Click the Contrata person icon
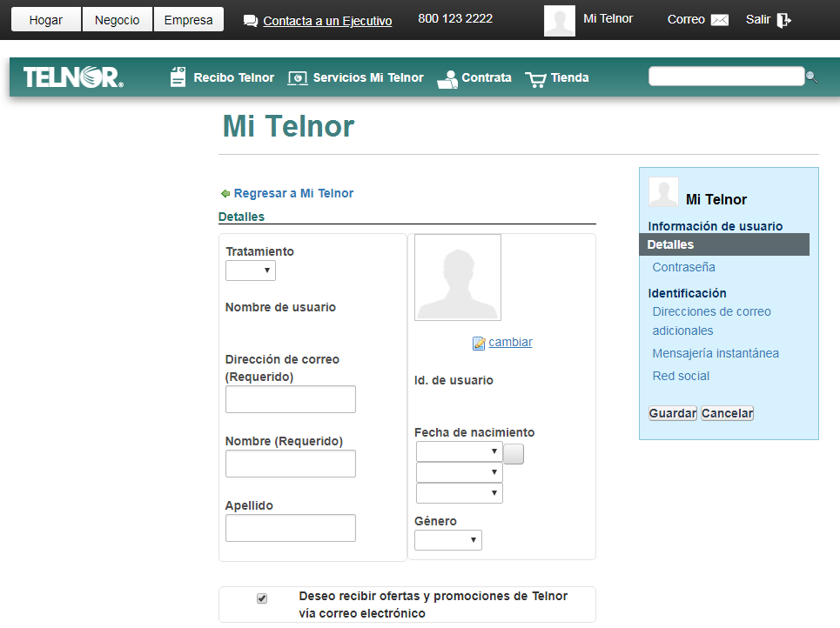The width and height of the screenshot is (840, 628). click(447, 79)
